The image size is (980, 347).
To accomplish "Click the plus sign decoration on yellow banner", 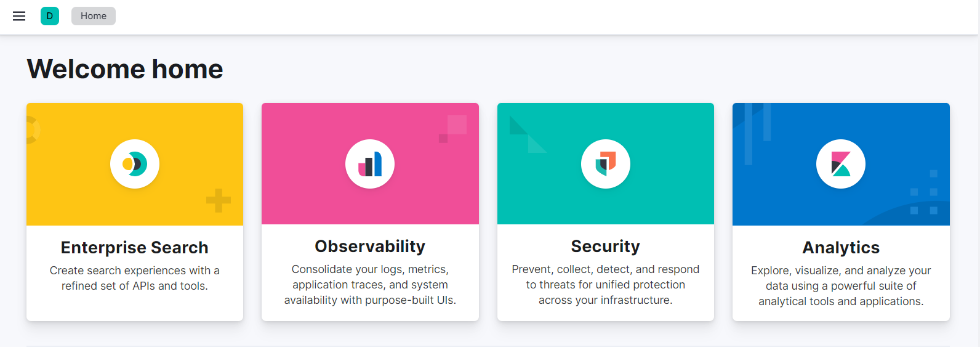I will 219,200.
